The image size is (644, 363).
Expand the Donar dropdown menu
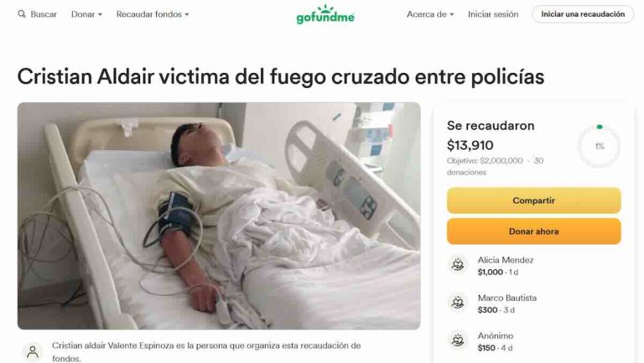tap(86, 14)
